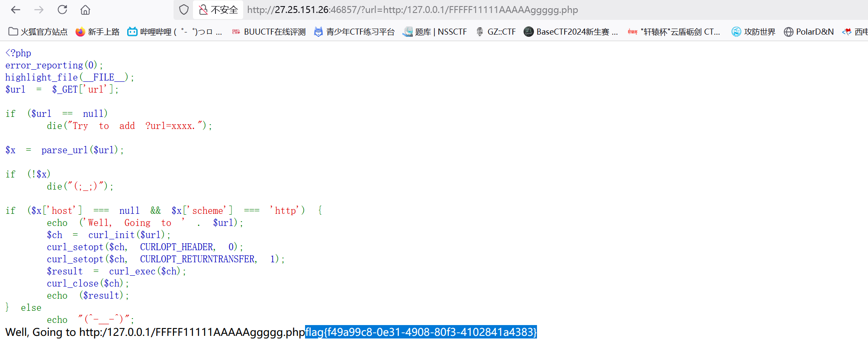Screen dimensions: 868x348
Task: Open the GZ::CTF bookmark
Action: coord(496,32)
